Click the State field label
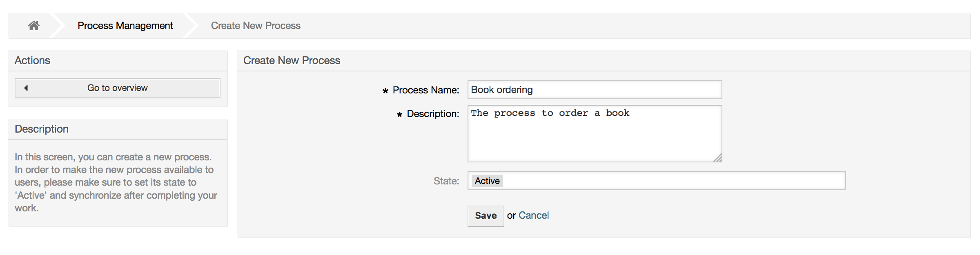 click(447, 181)
